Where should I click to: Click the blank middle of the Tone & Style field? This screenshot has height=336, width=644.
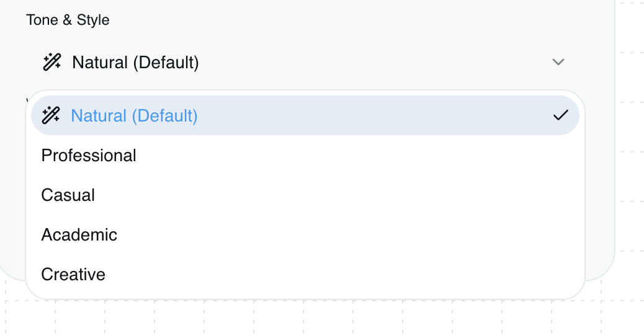pyautogui.click(x=372, y=62)
